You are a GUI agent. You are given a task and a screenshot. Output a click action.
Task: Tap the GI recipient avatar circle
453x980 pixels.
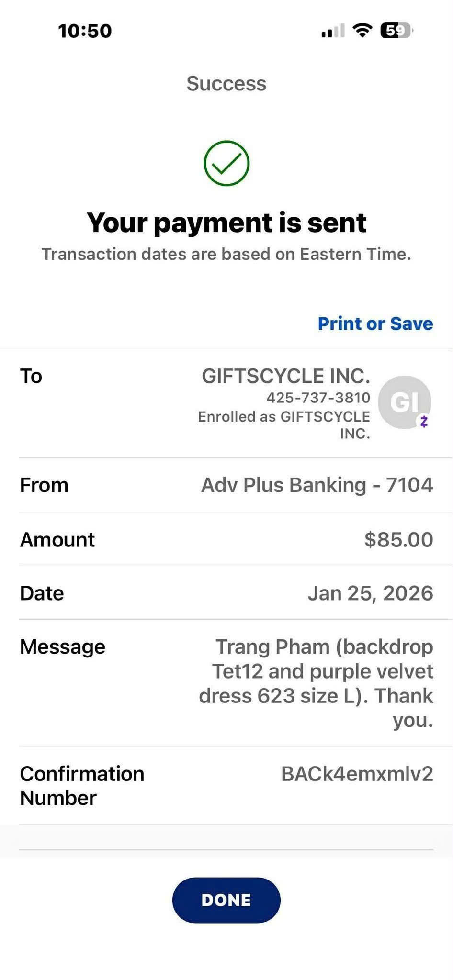[x=404, y=402]
